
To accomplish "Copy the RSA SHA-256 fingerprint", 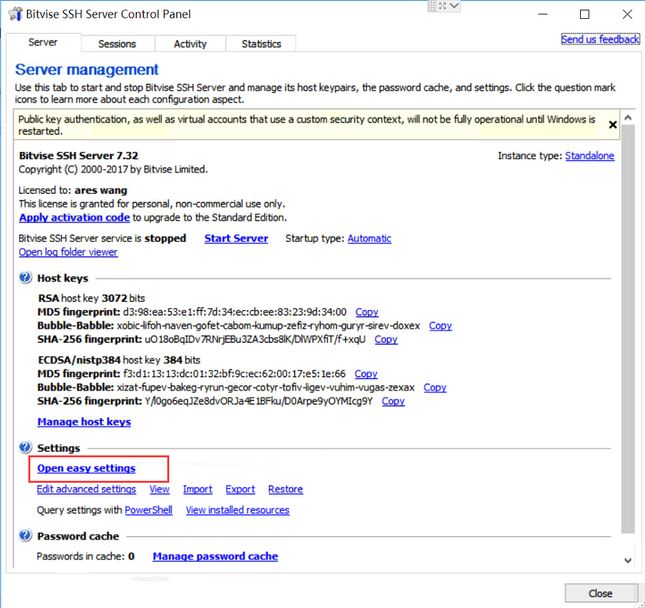I will [x=386, y=339].
